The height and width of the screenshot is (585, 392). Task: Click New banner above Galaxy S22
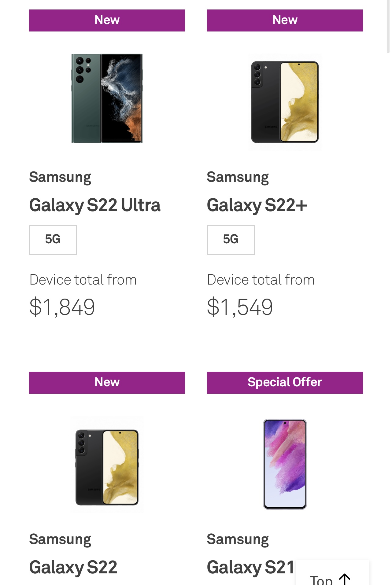click(107, 382)
